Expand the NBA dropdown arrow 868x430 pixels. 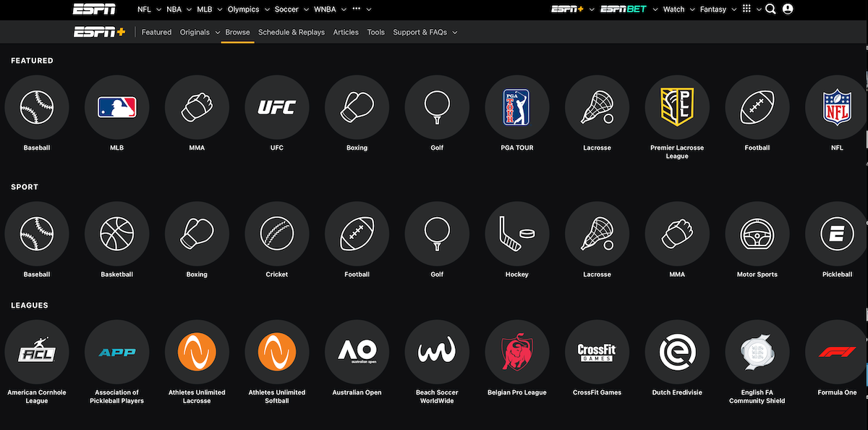coord(190,10)
